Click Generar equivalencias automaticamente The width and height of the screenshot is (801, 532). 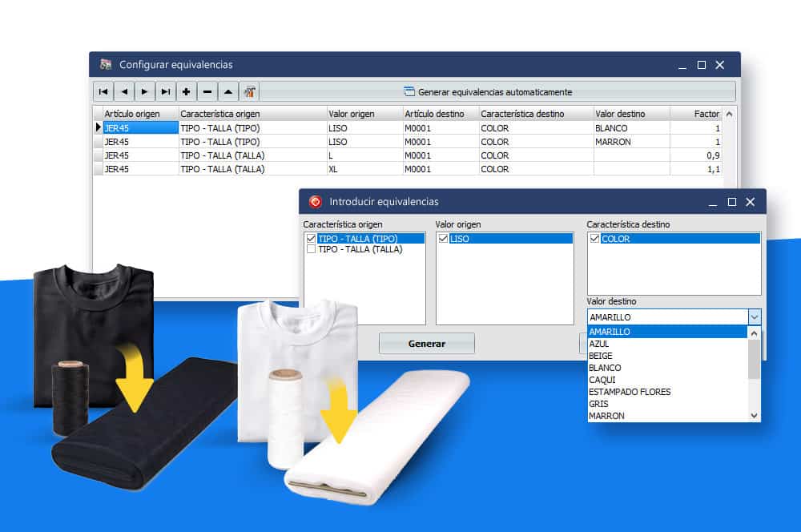click(x=487, y=92)
